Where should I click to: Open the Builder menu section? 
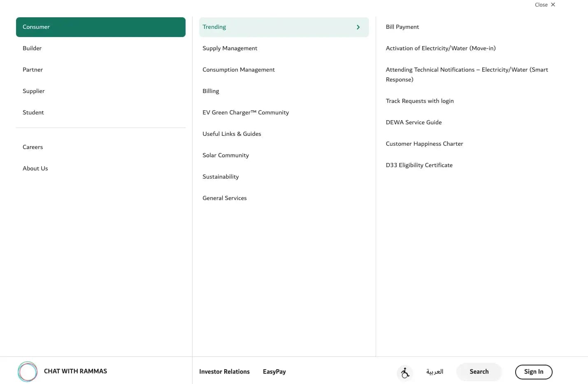click(x=32, y=49)
